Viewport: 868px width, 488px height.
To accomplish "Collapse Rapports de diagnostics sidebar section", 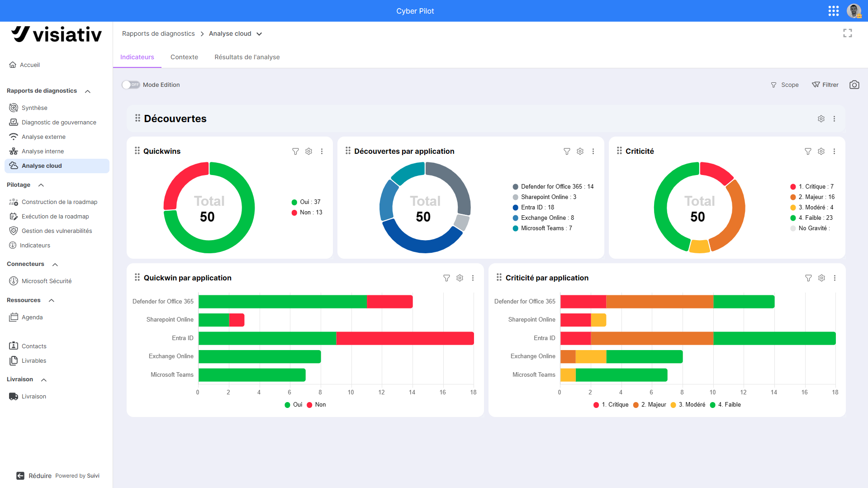I will tap(88, 91).
